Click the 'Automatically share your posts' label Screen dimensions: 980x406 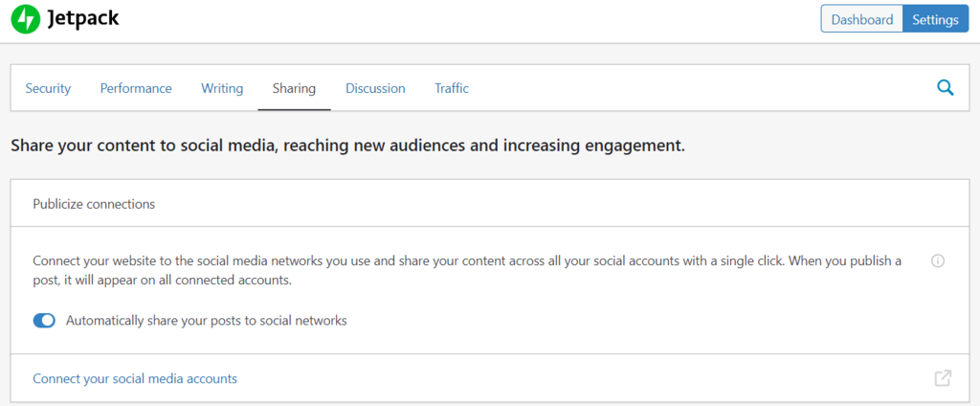coord(206,321)
